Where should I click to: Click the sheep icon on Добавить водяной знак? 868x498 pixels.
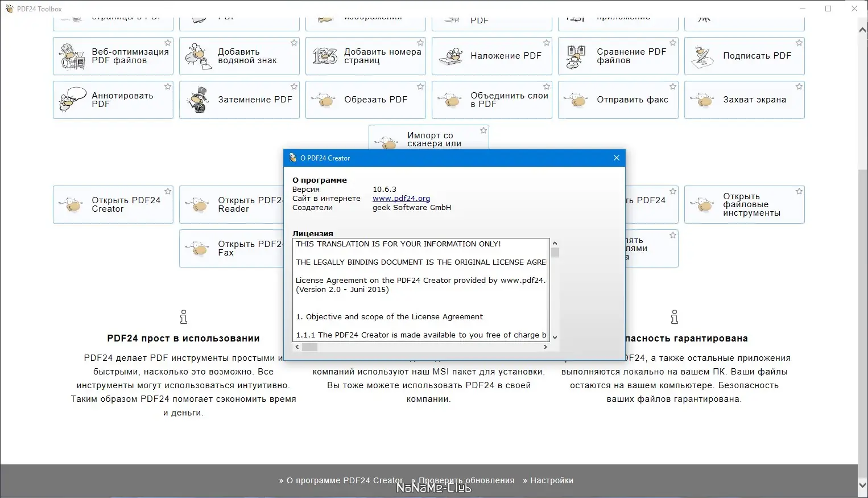tap(198, 56)
